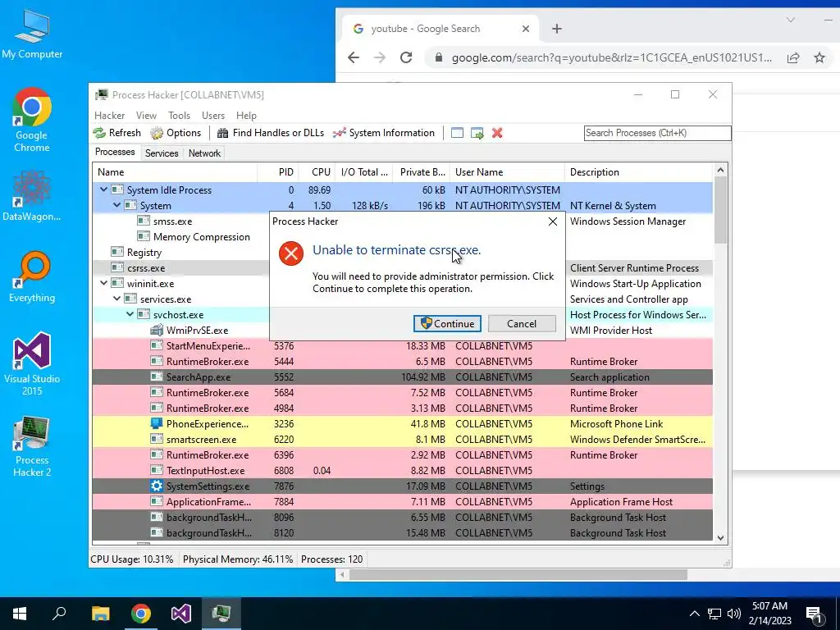Sort by the User Name column
The height and width of the screenshot is (630, 840).
(x=507, y=172)
